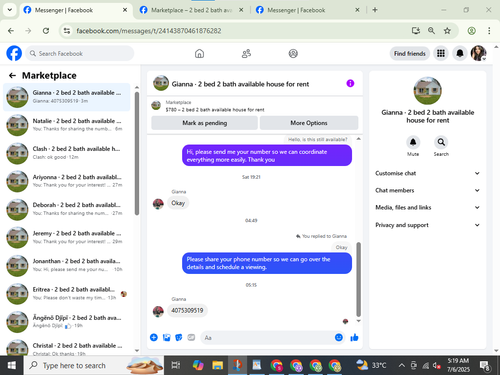Click the message input Aa field
Image resolution: width=500 pixels, height=375 pixels.
click(267, 337)
